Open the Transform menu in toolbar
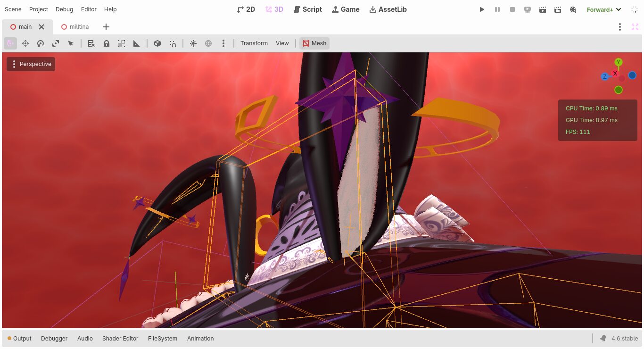Image resolution: width=644 pixels, height=349 pixels. tap(254, 43)
